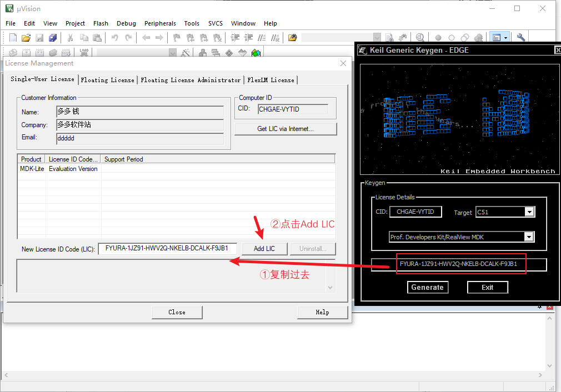
Task: Click the Navigate Backwards arrow icon
Action: pos(146,38)
